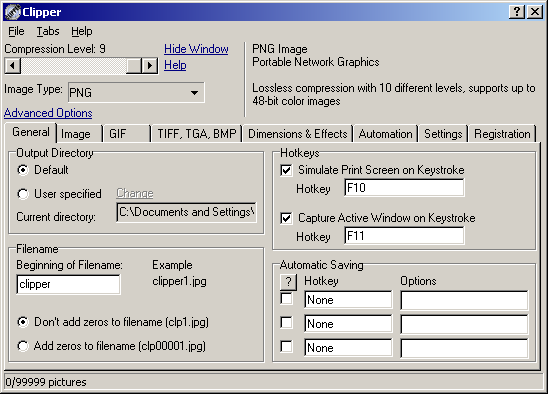548x394 pixels.
Task: Click the third None hotkey field
Action: pyautogui.click(x=348, y=348)
